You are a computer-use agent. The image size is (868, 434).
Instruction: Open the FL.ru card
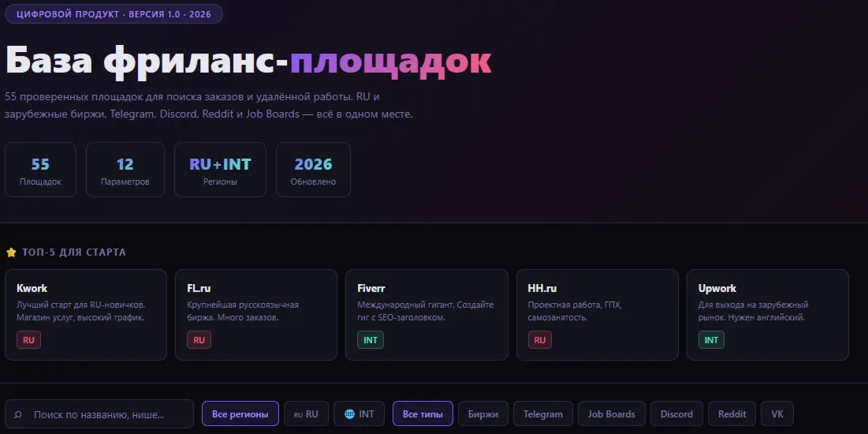(x=256, y=315)
